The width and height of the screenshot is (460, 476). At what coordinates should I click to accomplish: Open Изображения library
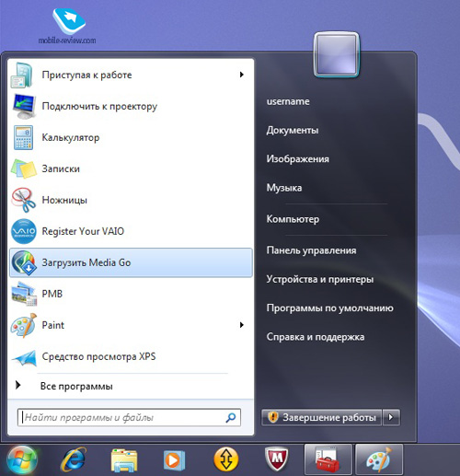pos(297,159)
